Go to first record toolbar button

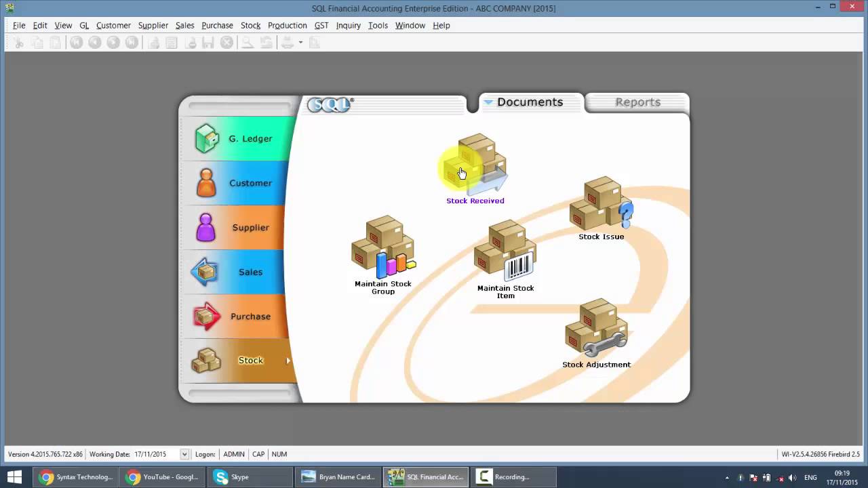click(x=77, y=43)
